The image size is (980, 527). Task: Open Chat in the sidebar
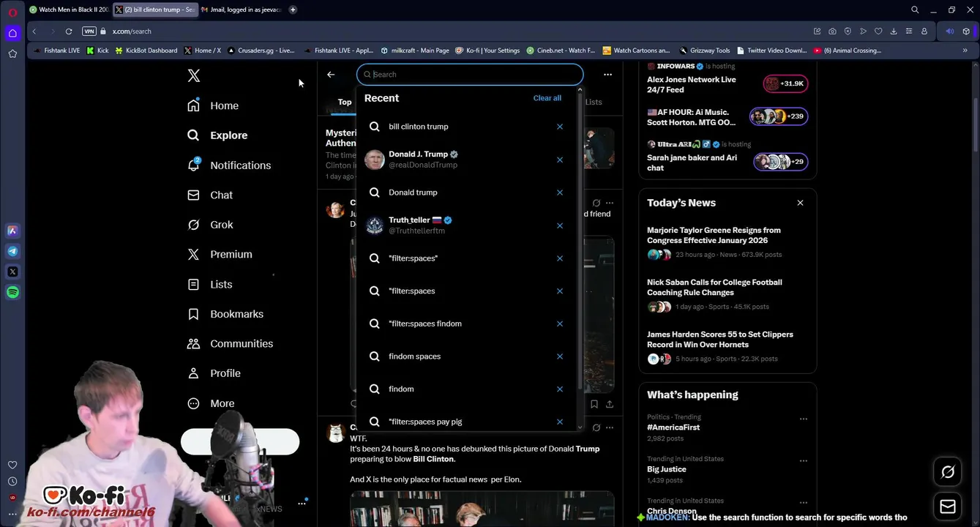tap(210, 195)
